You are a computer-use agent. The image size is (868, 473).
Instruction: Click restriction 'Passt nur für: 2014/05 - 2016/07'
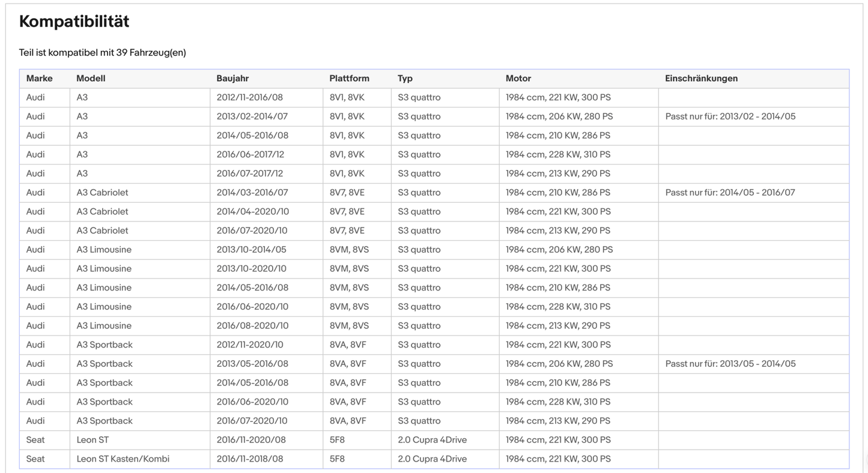coord(730,193)
